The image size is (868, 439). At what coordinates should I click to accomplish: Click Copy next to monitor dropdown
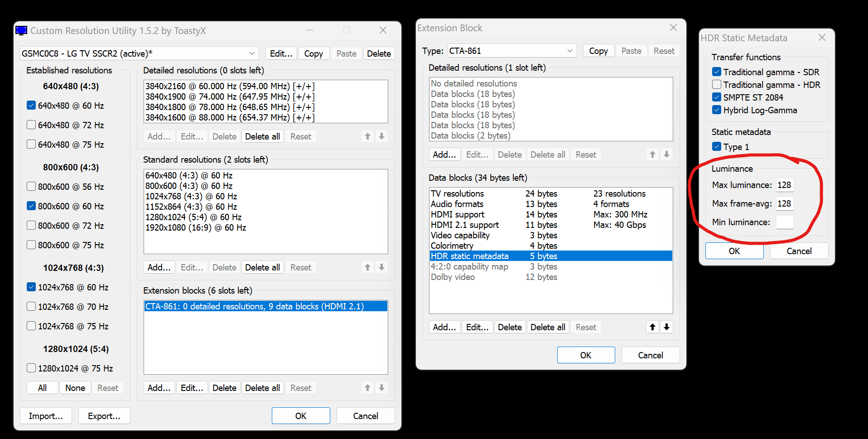coord(313,53)
